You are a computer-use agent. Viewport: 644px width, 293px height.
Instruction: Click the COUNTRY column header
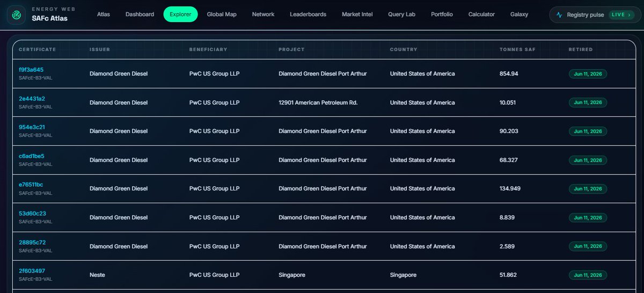click(404, 49)
